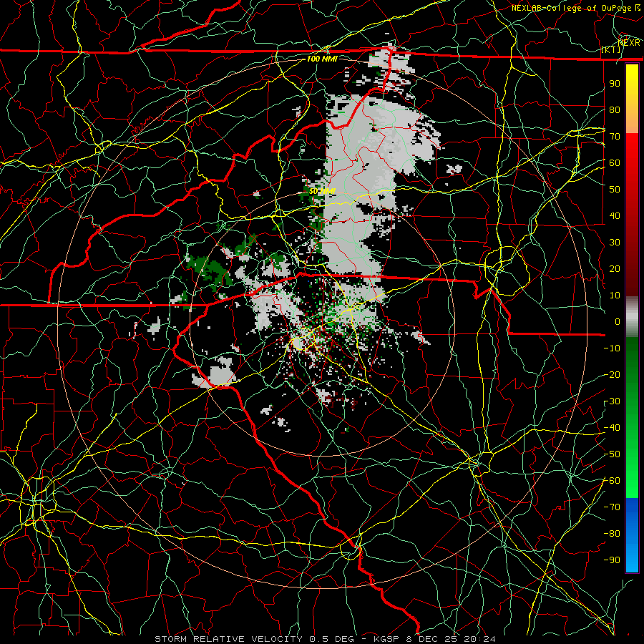Screen dimensions: 644x644
Task: Click the 0 knots scale value
Action: [618, 321]
